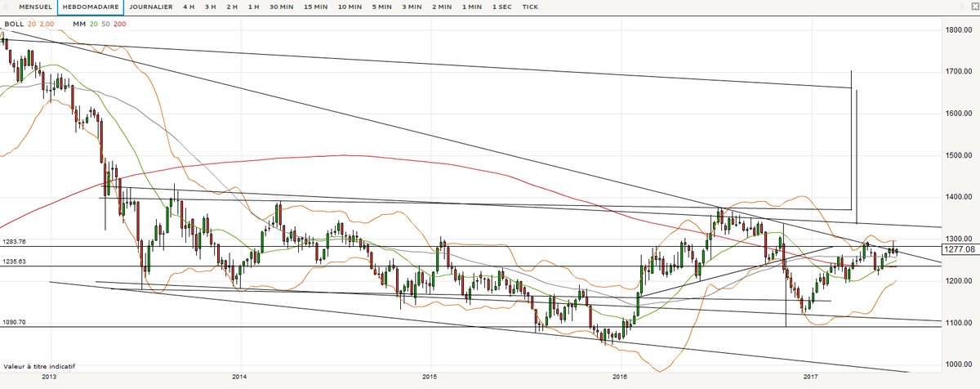Click the red MM 200 period value

(120, 24)
